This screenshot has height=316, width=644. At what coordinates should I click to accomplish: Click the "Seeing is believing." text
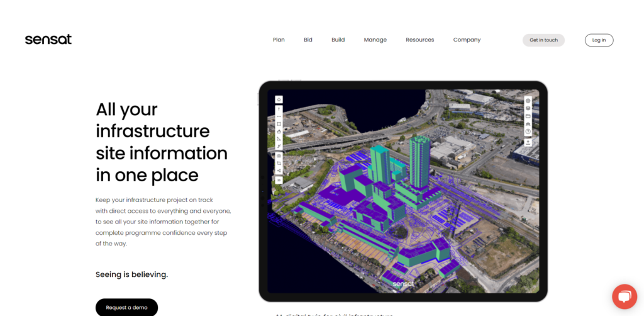132,274
